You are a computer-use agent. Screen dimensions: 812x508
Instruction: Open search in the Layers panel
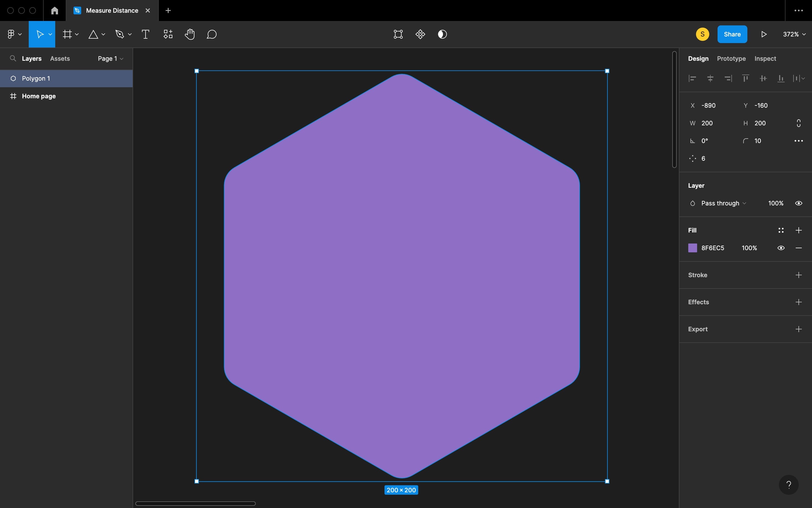(x=13, y=59)
